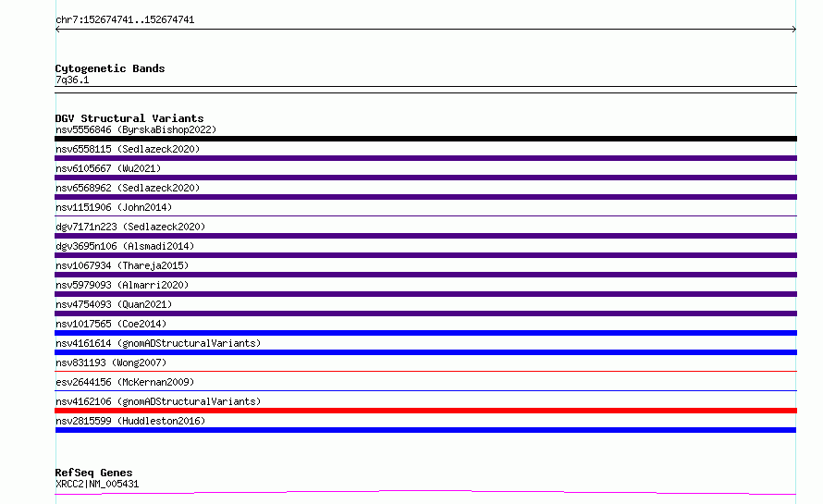Click the purple bar under dgv3695n106

click(425, 255)
